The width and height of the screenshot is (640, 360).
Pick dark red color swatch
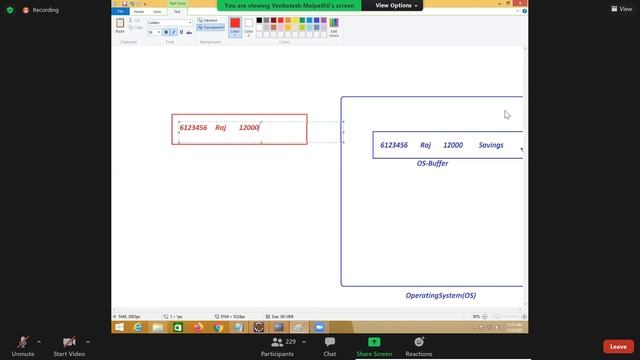[x=273, y=20]
